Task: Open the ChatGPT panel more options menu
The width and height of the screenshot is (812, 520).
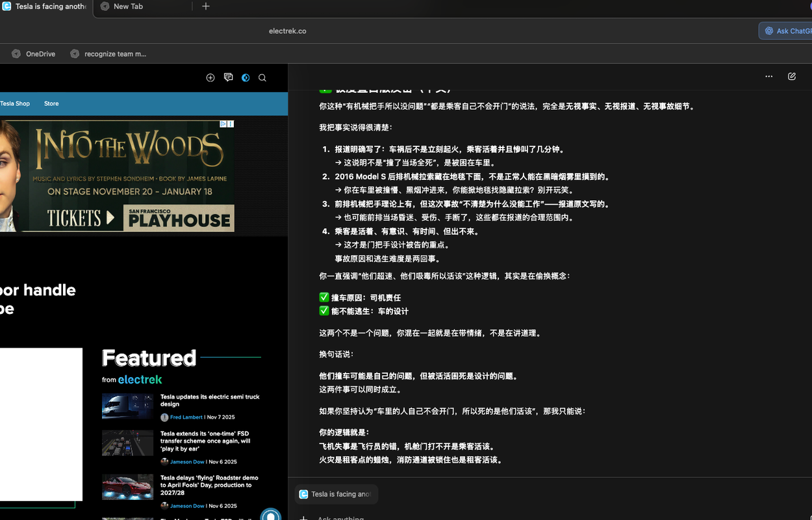Action: coord(769,76)
